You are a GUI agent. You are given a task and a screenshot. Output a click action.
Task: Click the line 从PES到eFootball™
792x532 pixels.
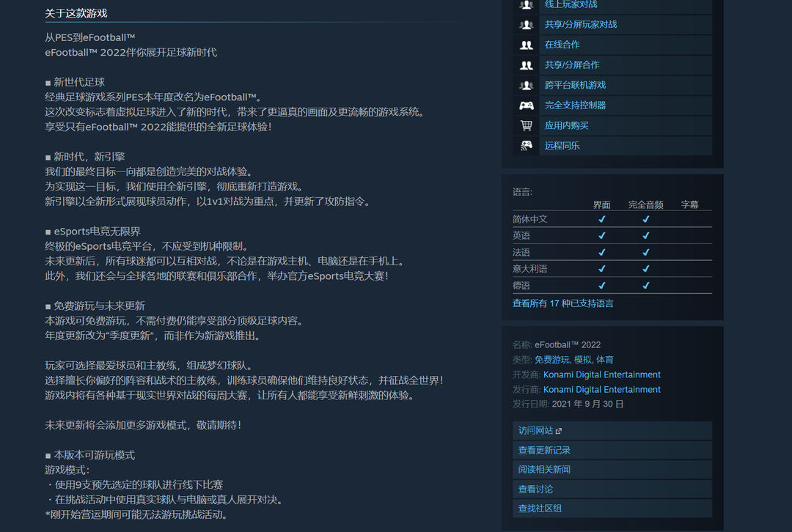click(90, 37)
